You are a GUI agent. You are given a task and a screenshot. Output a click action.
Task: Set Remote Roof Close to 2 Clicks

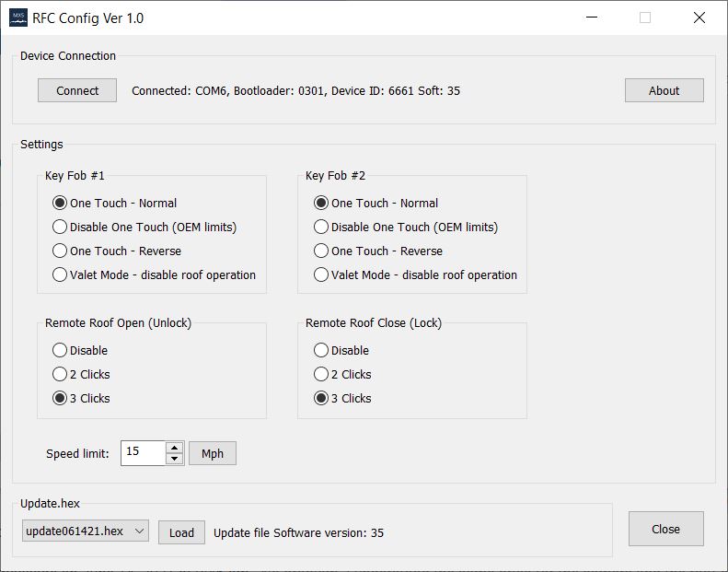tap(321, 374)
